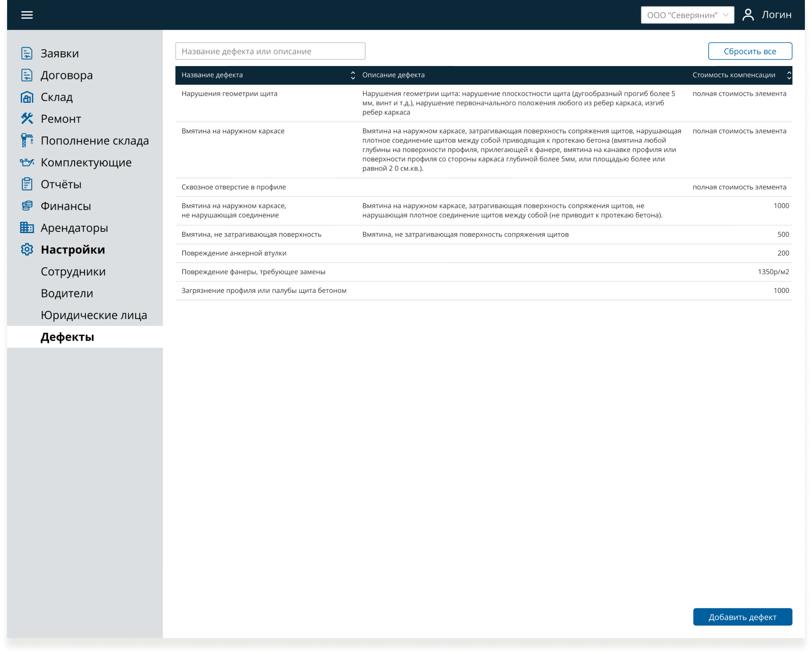Image resolution: width=812 pixels, height=654 pixels.
Task: Open the hamburger menu icon
Action: pos(27,15)
